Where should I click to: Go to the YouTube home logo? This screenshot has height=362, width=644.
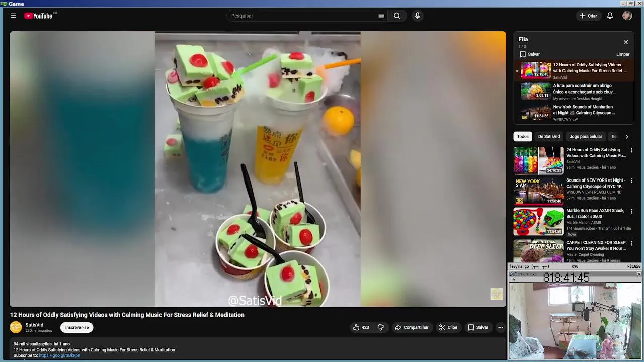tap(39, 16)
